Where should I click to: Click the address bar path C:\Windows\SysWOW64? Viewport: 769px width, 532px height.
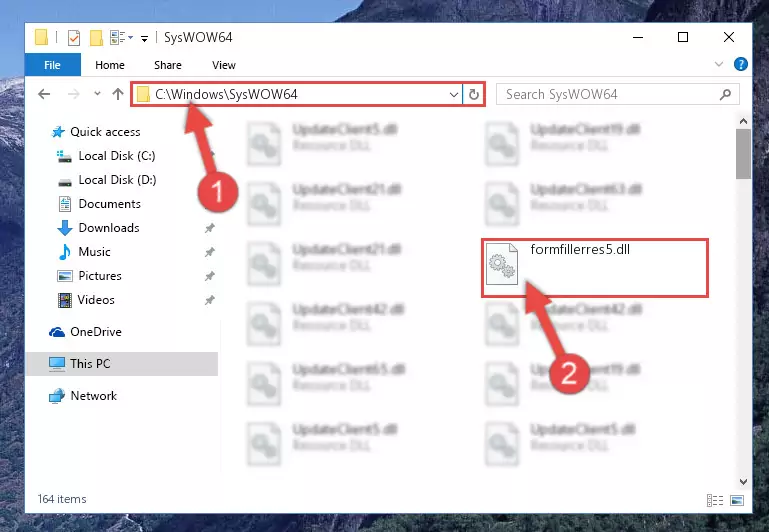click(226, 94)
